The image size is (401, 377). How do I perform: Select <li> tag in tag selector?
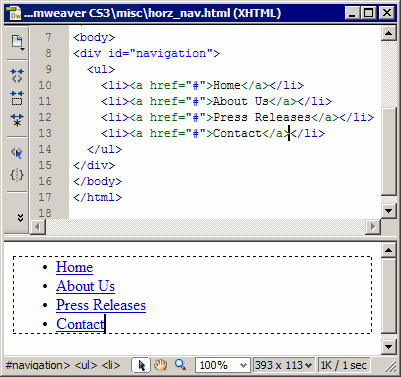coord(111,365)
